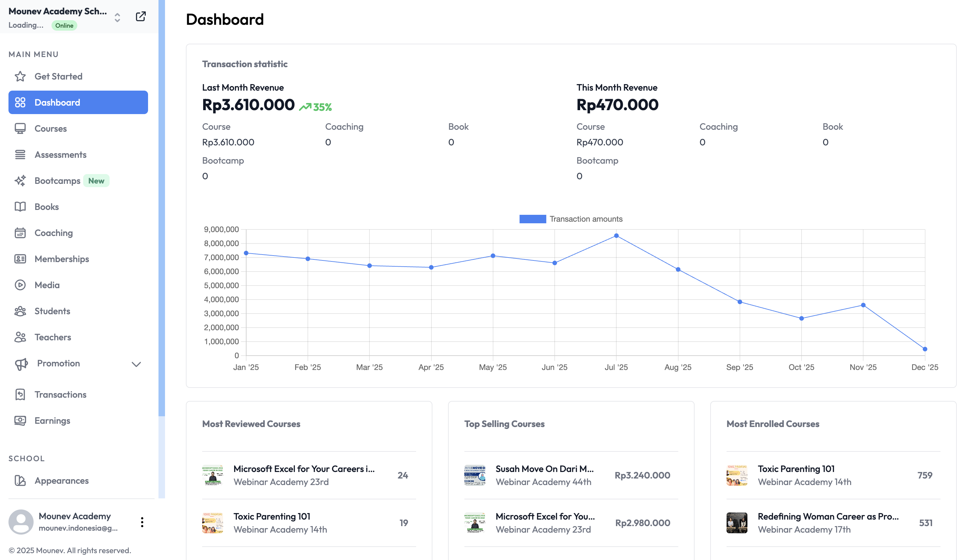Open the school switcher up-down arrows

click(117, 18)
